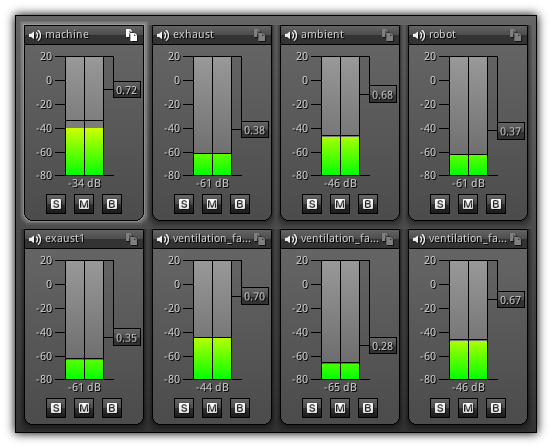
Task: Toggle B on ventilation channel reading -65 dB
Action: coord(368,408)
